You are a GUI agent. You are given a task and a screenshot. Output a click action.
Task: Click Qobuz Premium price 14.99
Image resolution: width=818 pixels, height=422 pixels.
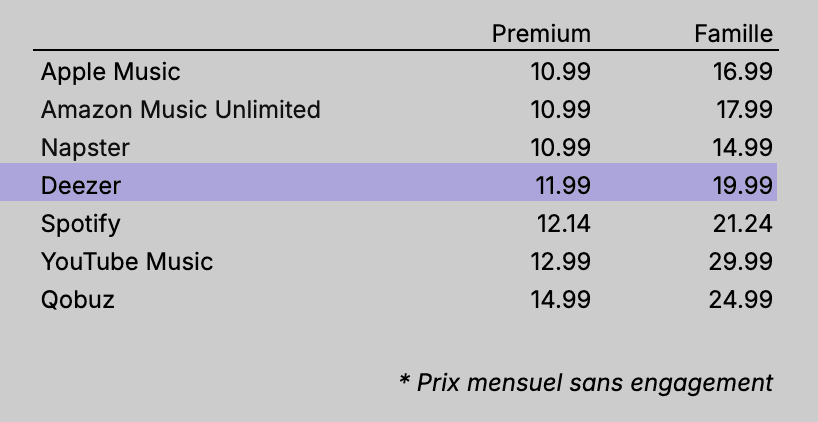coord(560,299)
